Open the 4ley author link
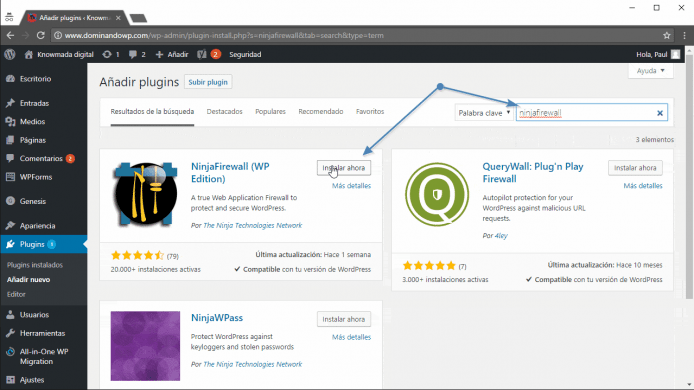This screenshot has width=694, height=390. click(x=501, y=236)
